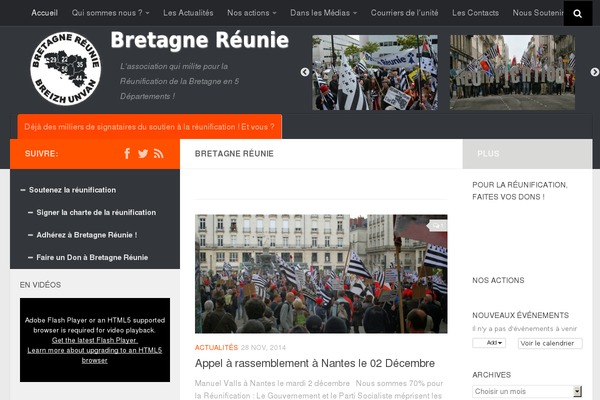This screenshot has width=600, height=400.
Task: Go to previous slide in photo carousel
Action: (305, 72)
